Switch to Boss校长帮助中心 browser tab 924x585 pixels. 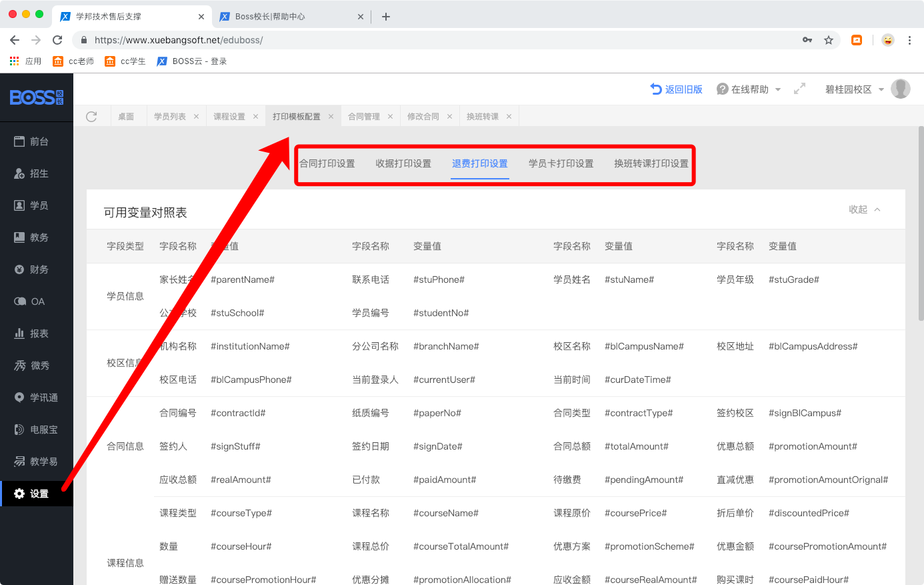(x=270, y=17)
